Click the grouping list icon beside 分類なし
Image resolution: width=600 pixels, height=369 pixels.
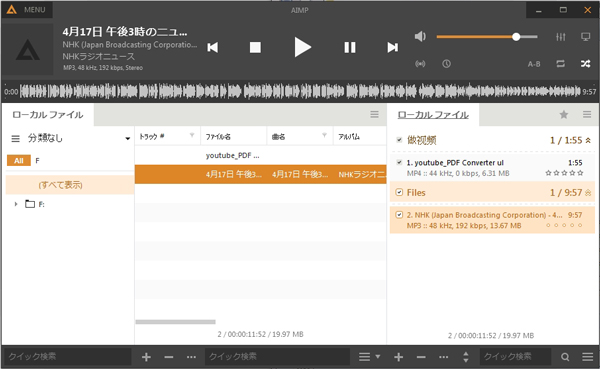[x=15, y=138]
